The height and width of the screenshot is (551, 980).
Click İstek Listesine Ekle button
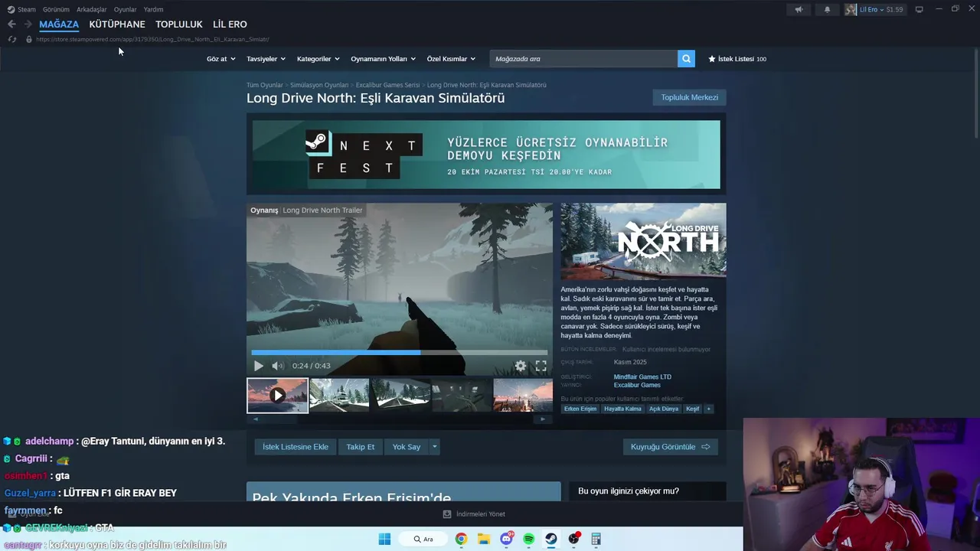pos(296,447)
